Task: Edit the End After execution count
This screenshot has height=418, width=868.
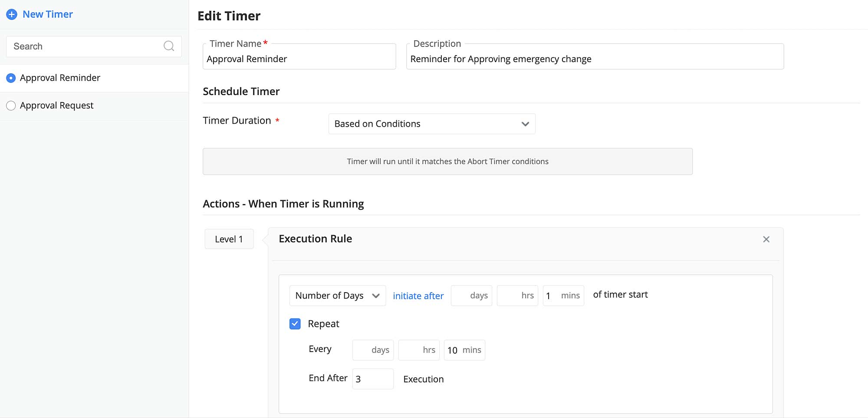Action: 373,379
